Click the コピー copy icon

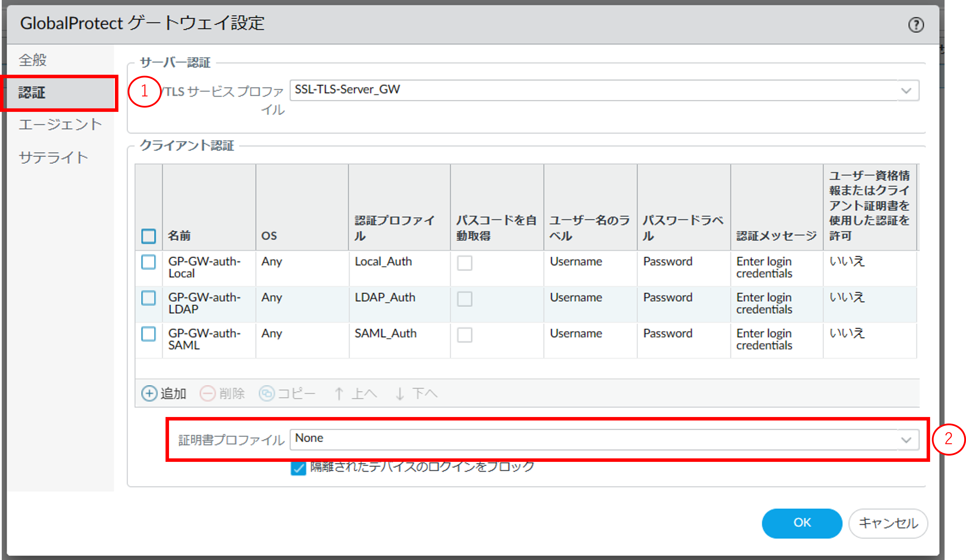click(267, 393)
